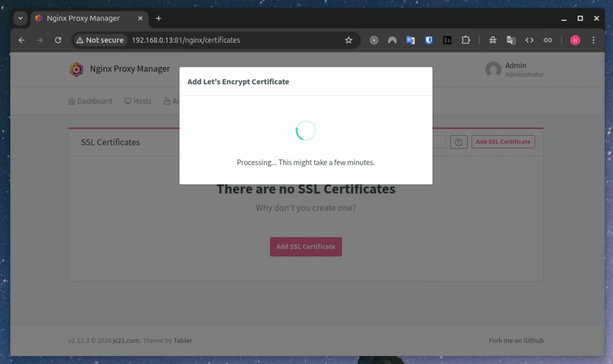Go to the Dashboard menu item
The width and height of the screenshot is (613, 364).
(90, 101)
